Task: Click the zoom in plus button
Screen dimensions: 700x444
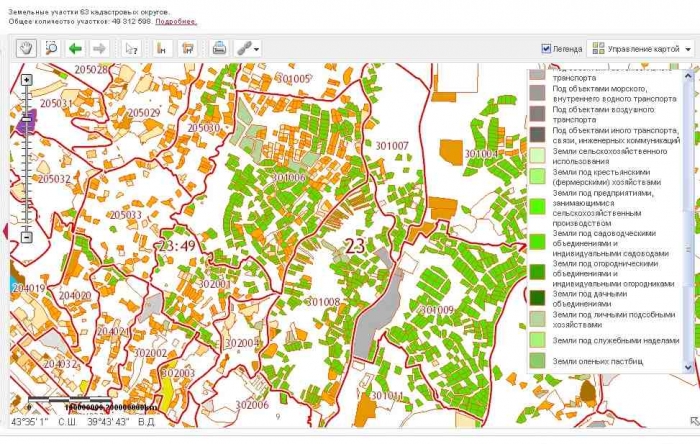Action: tap(27, 79)
